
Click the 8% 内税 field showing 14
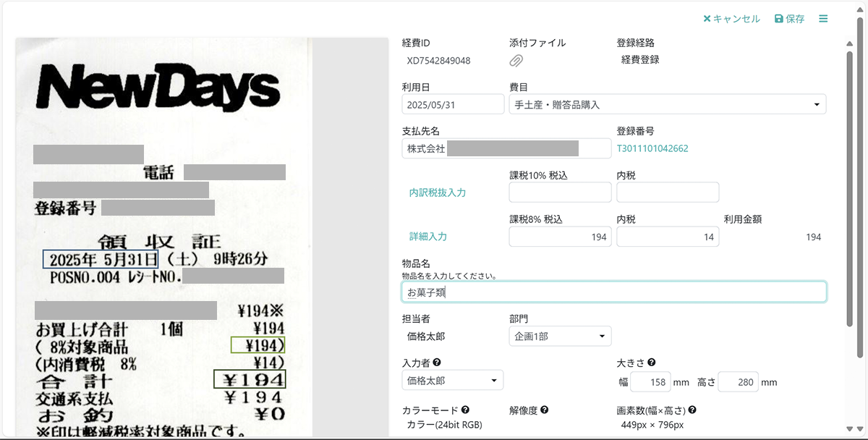(668, 237)
